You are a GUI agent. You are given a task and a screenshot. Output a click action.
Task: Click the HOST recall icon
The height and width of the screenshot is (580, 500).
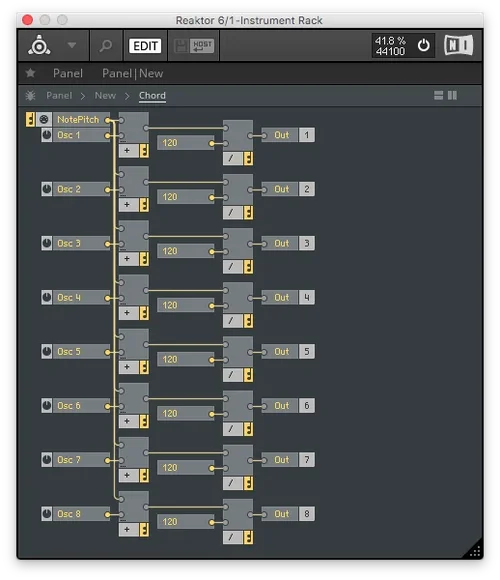click(x=202, y=46)
